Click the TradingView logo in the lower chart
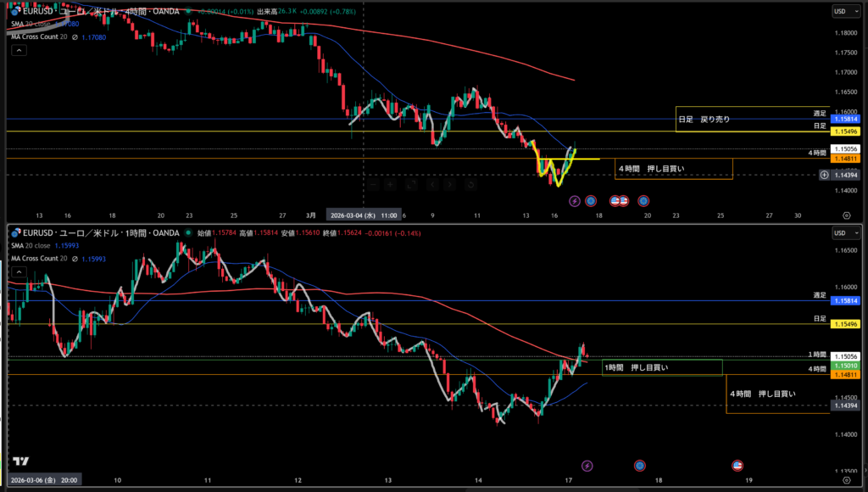 click(x=21, y=461)
